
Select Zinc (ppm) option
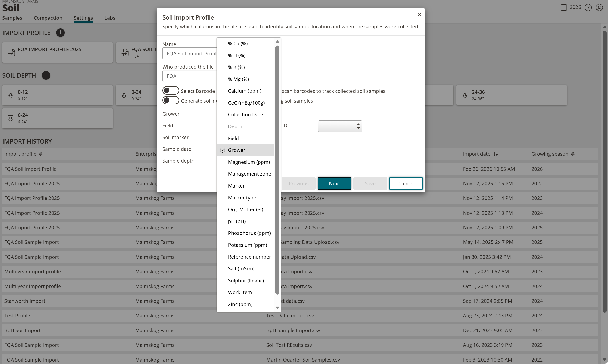[245, 304]
